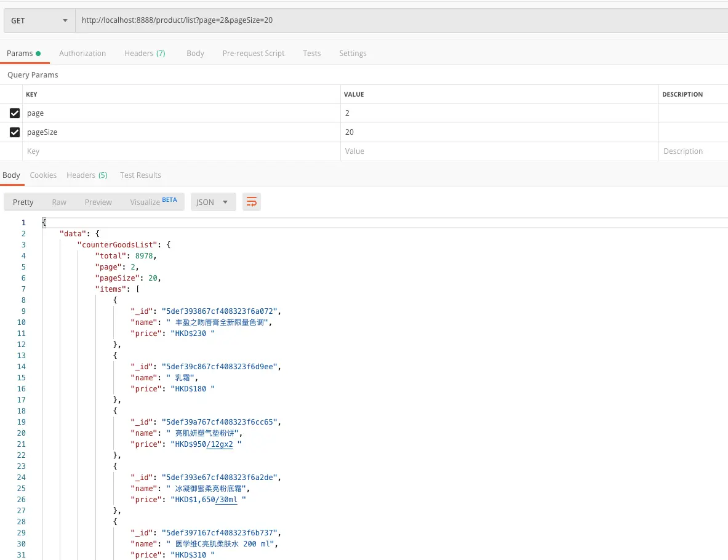Click the empty Key placeholder field

(181, 151)
